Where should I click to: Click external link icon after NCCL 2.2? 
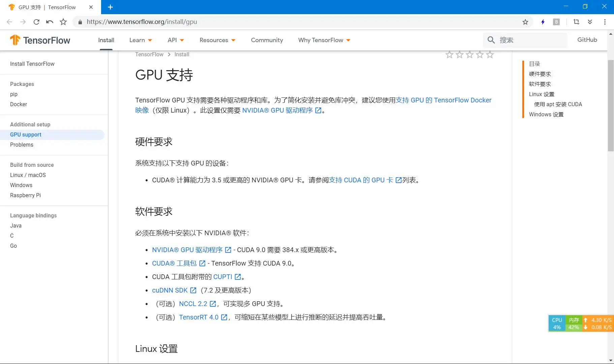(213, 304)
